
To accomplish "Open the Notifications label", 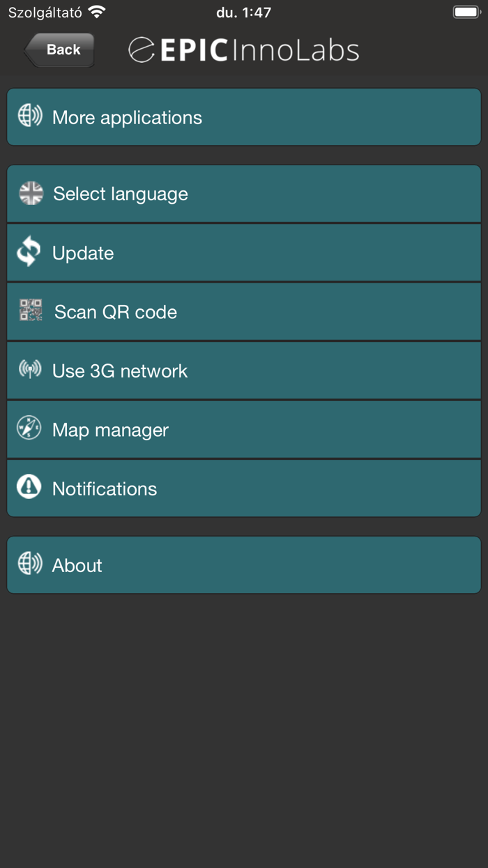I will [x=105, y=488].
